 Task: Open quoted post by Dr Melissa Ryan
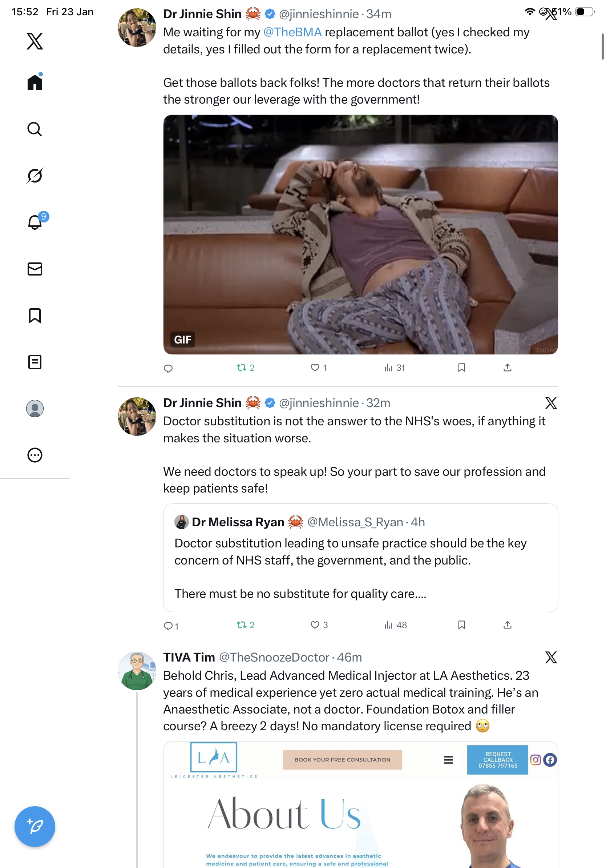coord(360,558)
